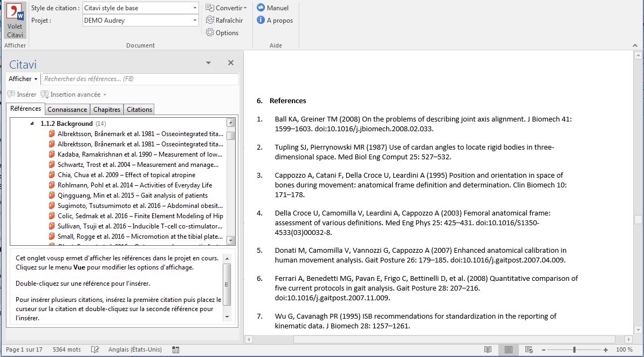This screenshot has width=644, height=357.
Task: Click the A propos info icon
Action: tap(261, 21)
